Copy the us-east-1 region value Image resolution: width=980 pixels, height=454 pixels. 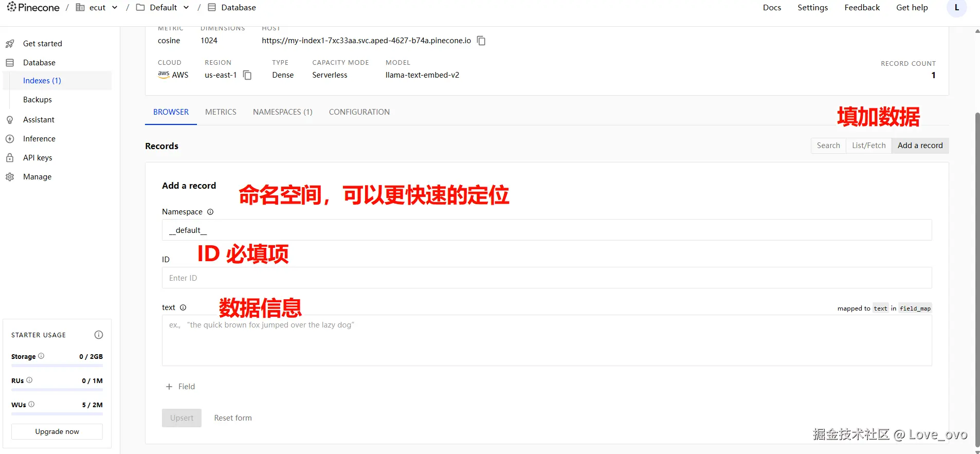tap(247, 75)
